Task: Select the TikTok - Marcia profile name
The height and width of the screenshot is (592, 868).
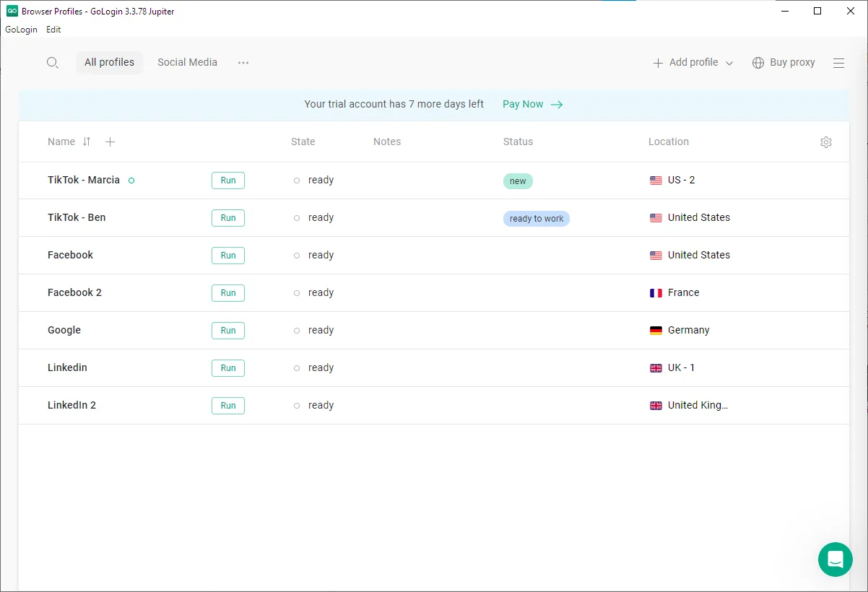Action: [84, 180]
